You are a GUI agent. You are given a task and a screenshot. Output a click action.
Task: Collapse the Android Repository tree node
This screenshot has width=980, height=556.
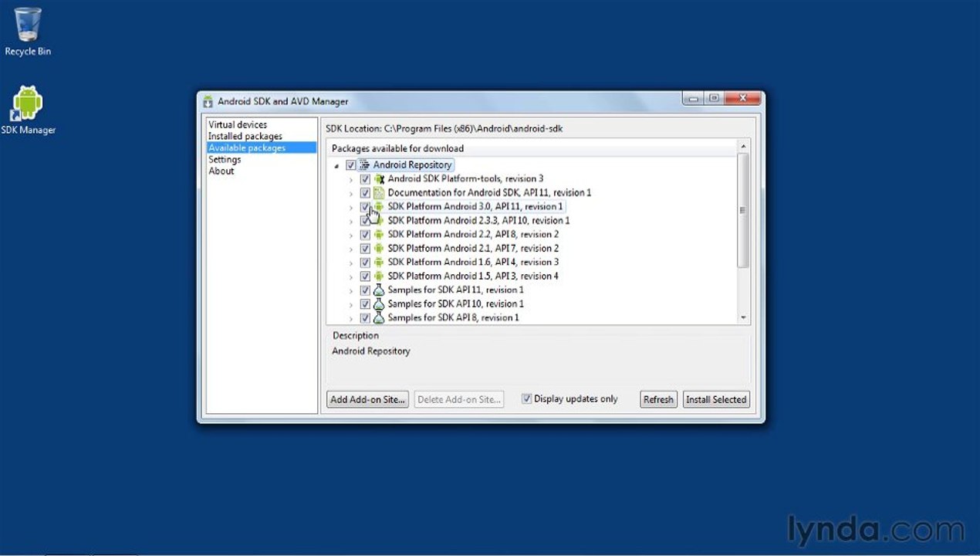(x=337, y=166)
